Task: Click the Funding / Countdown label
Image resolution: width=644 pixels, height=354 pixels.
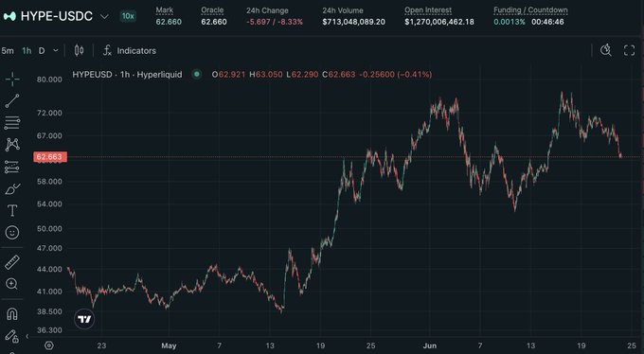Action: [530, 10]
